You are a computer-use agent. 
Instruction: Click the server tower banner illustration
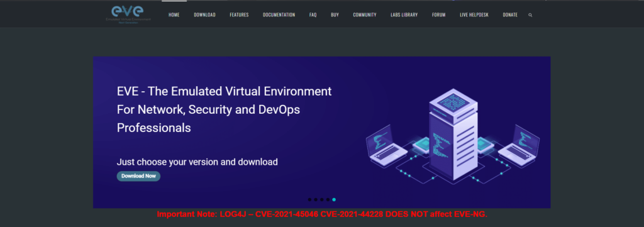tap(452, 135)
